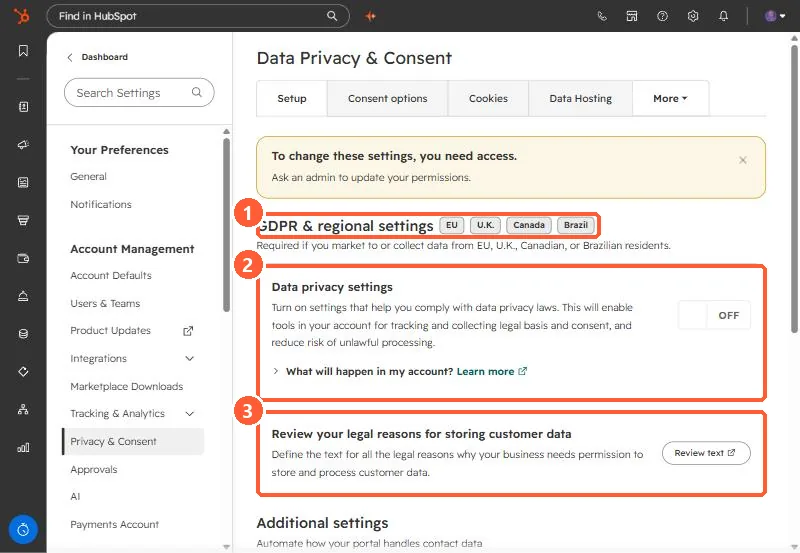Screen dimensions: 800x553
Task: Click the main page vertical scrollbar
Action: point(794,189)
